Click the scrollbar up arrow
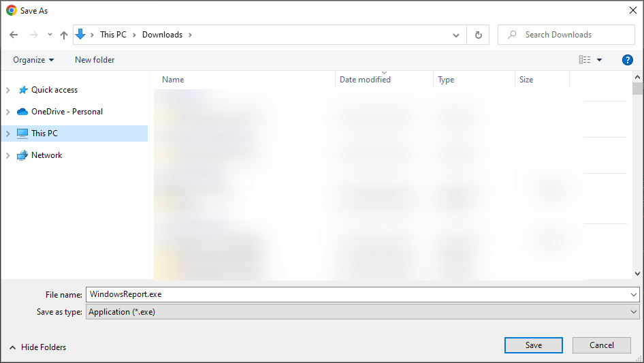 637,77
